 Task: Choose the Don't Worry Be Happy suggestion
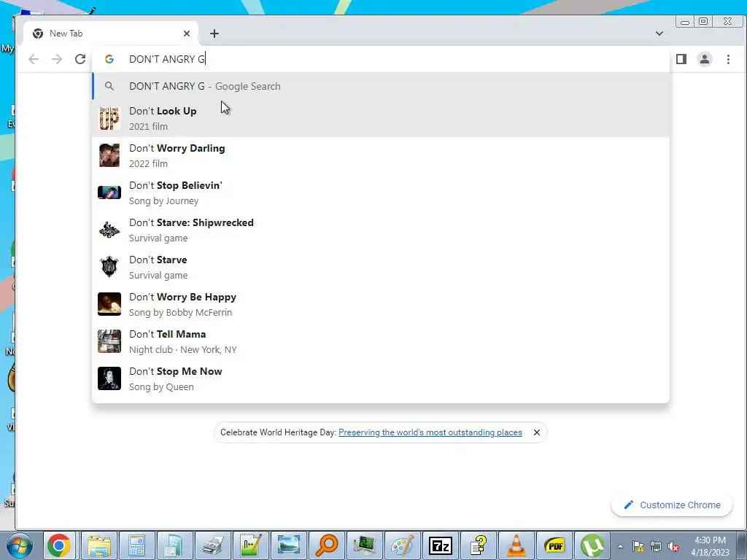[381, 304]
